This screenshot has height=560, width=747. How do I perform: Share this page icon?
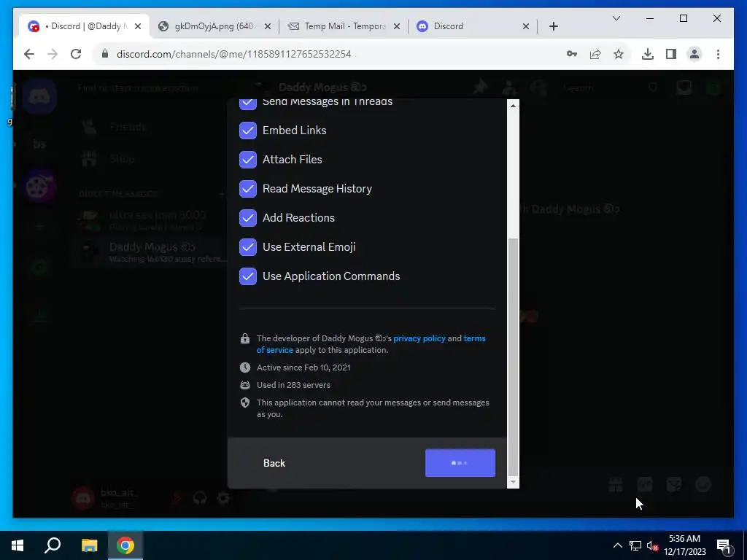point(595,54)
